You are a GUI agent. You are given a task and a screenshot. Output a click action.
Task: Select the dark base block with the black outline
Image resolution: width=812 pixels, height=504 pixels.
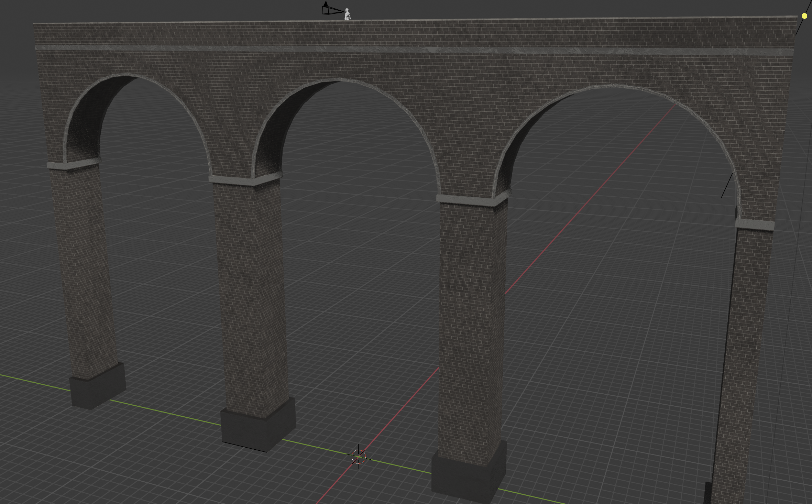pos(258,424)
